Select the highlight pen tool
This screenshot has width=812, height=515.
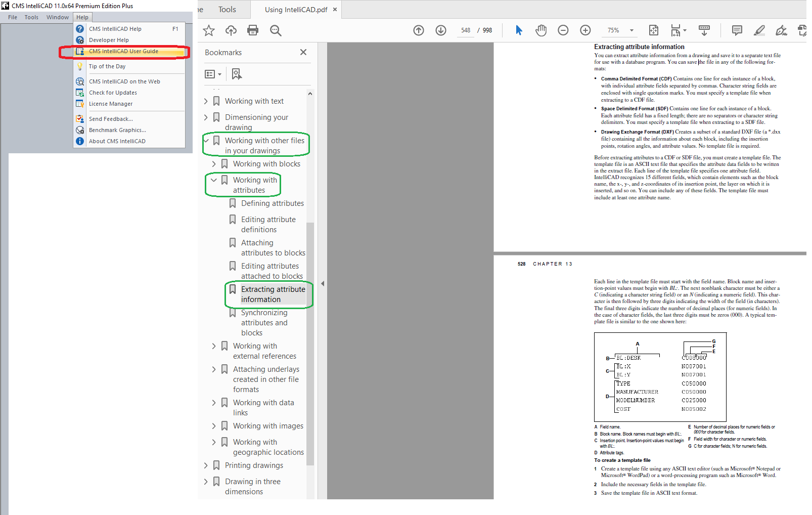[x=759, y=30]
